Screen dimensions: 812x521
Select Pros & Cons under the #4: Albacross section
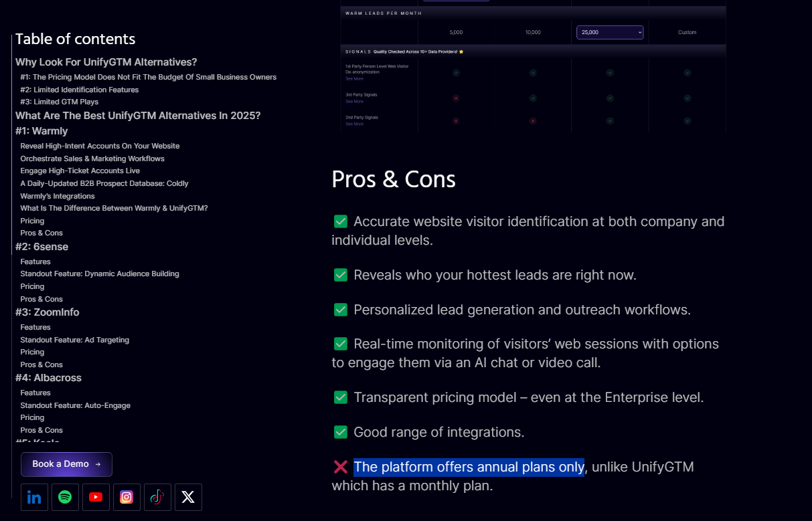tap(42, 430)
